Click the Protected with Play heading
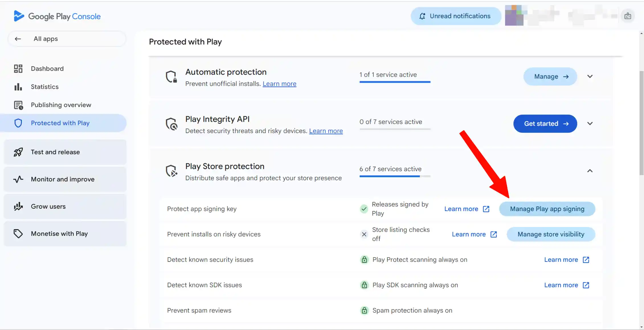Viewport: 644px width, 330px height. point(185,42)
